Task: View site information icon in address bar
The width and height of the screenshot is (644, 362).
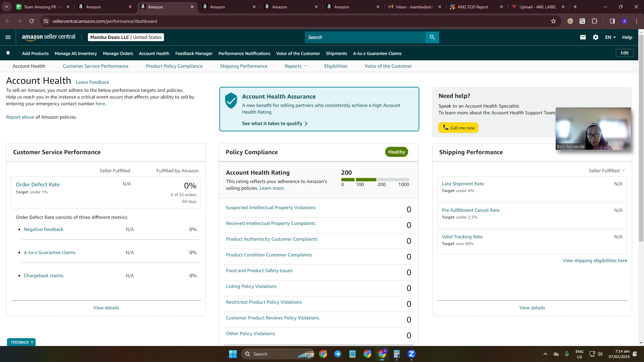Action: click(x=46, y=21)
